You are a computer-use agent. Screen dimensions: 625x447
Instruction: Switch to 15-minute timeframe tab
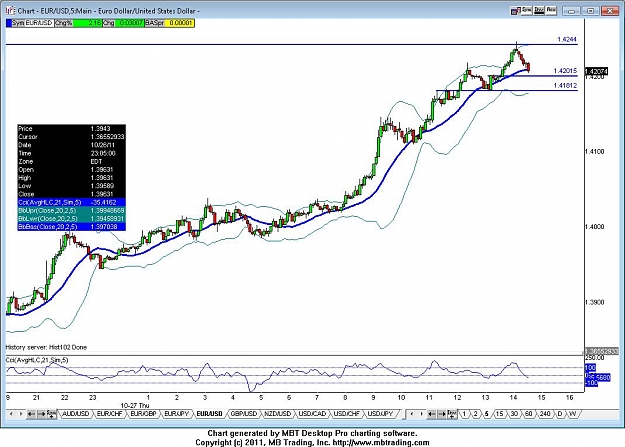(x=499, y=414)
